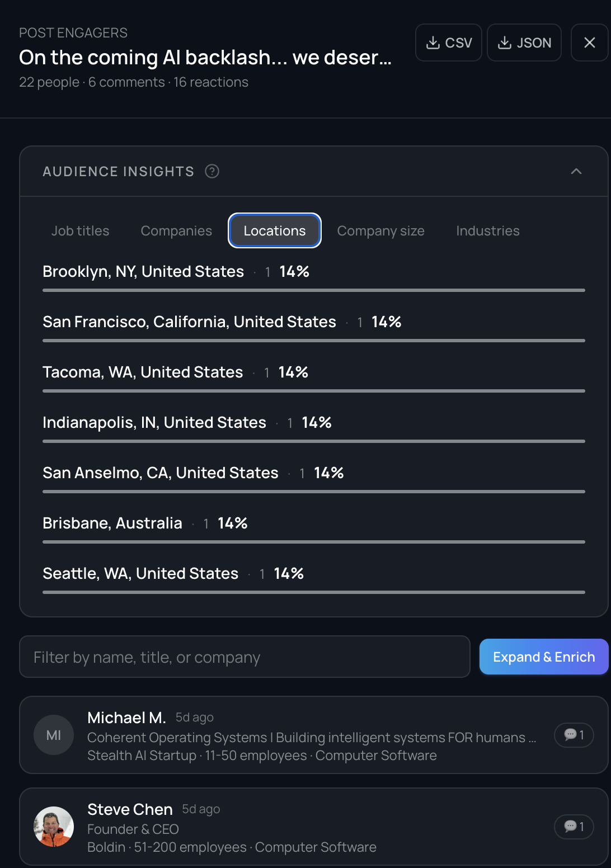Click Steve Chen's comment count badge

tap(574, 827)
